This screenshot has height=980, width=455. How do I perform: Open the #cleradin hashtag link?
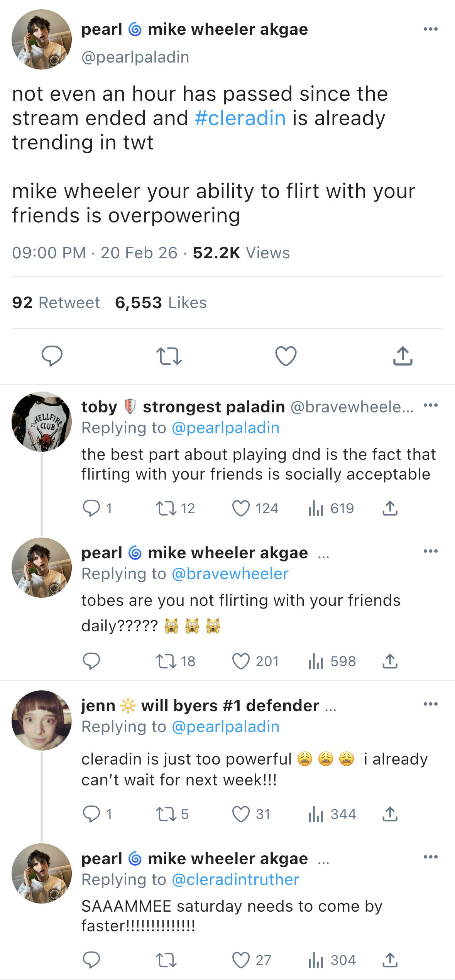[240, 118]
